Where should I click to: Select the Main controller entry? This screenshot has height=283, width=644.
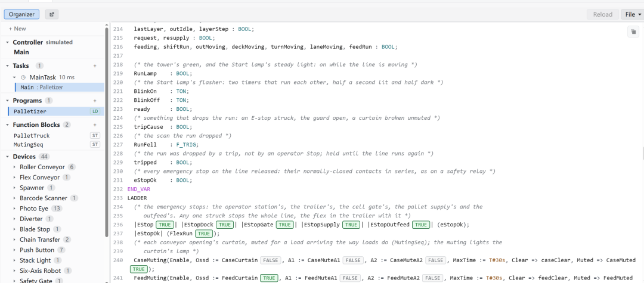[x=21, y=52]
